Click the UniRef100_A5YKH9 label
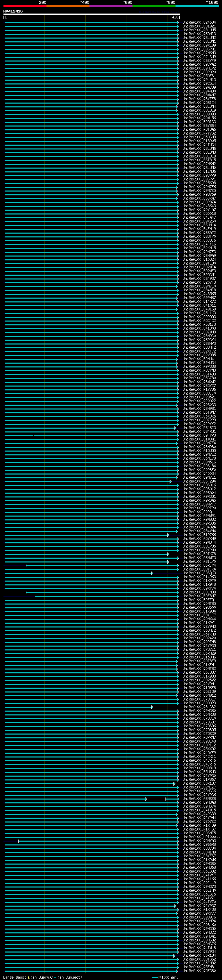 click(199, 539)
